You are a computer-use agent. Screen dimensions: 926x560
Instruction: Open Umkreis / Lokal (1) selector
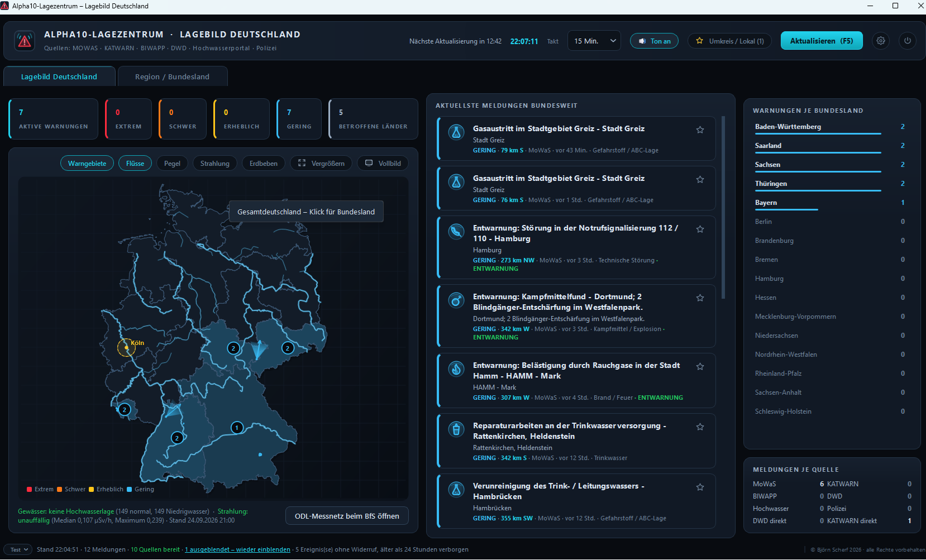pos(729,41)
